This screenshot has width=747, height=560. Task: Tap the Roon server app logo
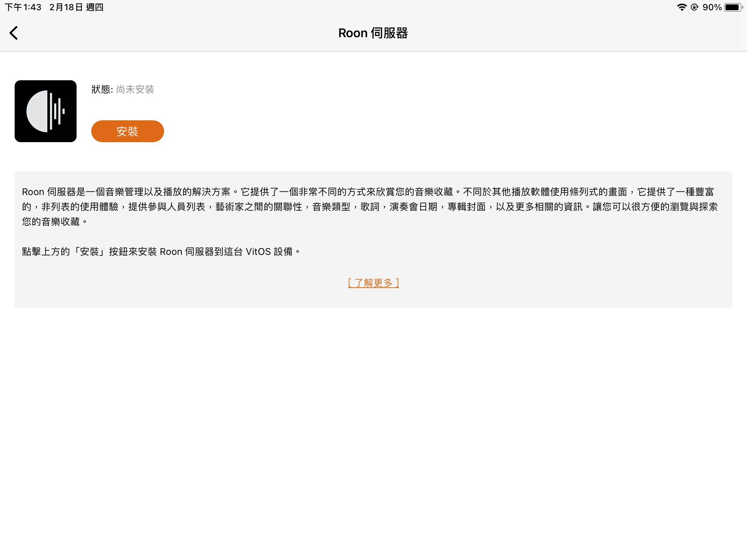(x=46, y=111)
